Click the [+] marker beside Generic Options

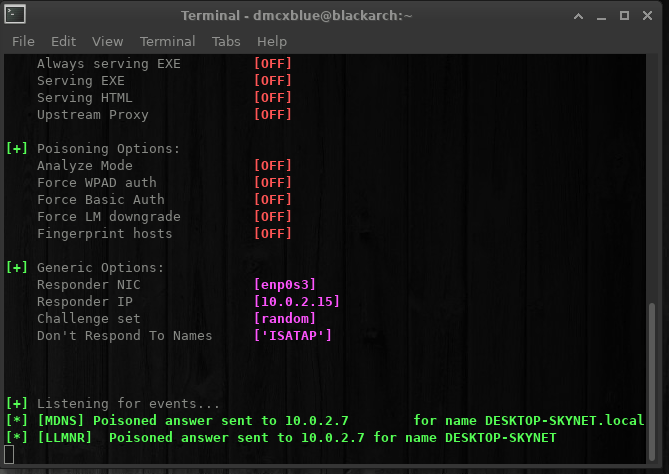[x=17, y=268]
